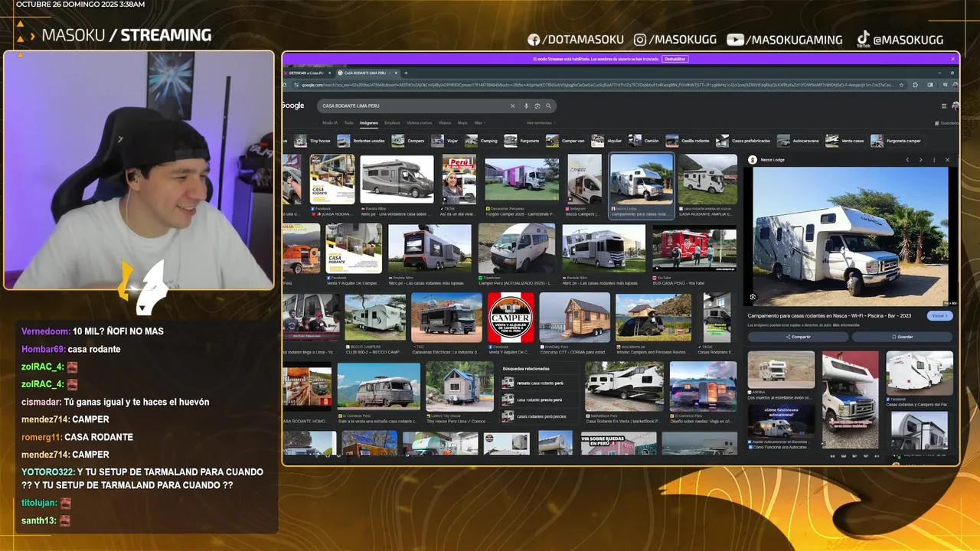Open a new browser tab
Viewport: 980px width, 551px height.
(406, 73)
